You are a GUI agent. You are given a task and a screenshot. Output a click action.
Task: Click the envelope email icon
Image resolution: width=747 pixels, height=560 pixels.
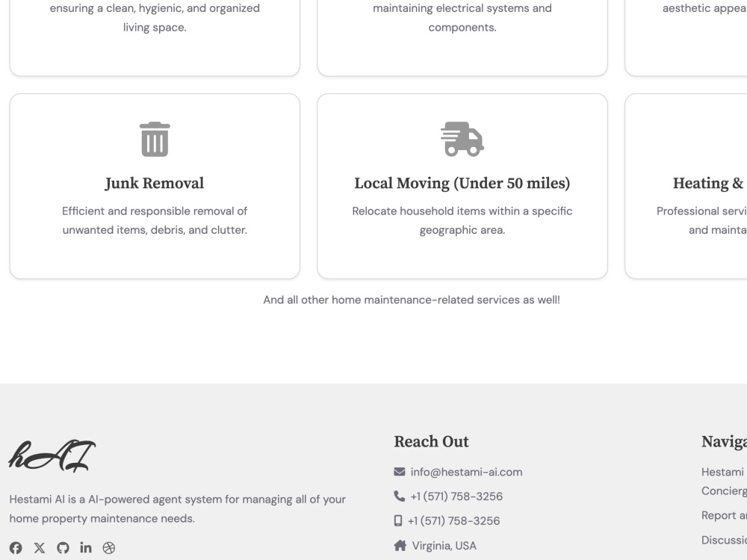[399, 471]
